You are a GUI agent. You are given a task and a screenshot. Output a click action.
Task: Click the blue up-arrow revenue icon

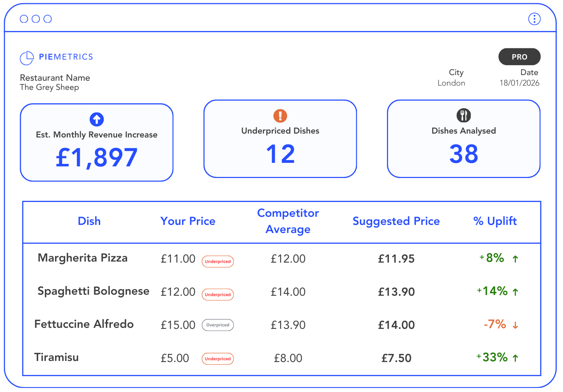pyautogui.click(x=97, y=120)
